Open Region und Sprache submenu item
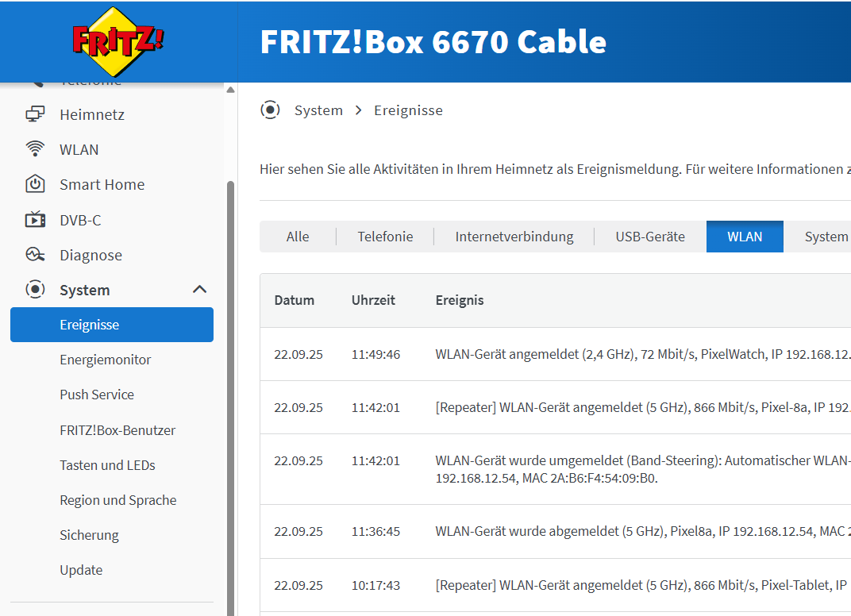The width and height of the screenshot is (851, 616). point(117,500)
